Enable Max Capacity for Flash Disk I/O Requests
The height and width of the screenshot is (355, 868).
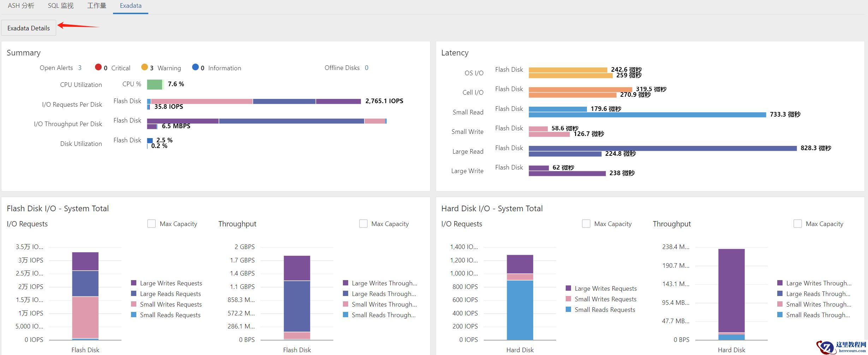[x=151, y=224]
